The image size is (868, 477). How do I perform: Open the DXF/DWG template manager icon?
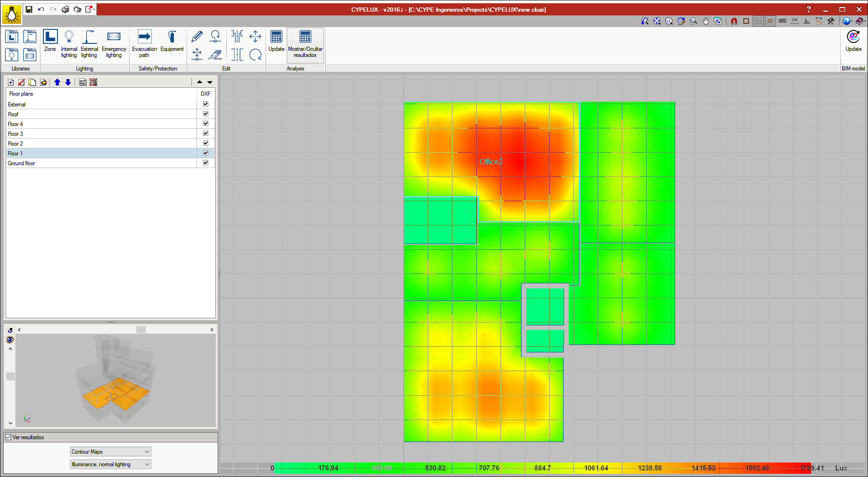83,82
